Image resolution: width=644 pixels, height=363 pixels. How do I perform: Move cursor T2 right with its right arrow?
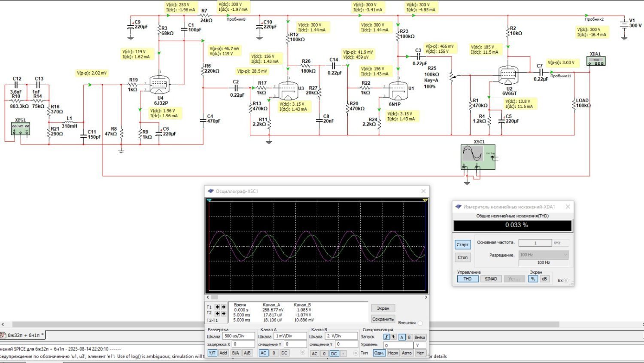[223, 314]
